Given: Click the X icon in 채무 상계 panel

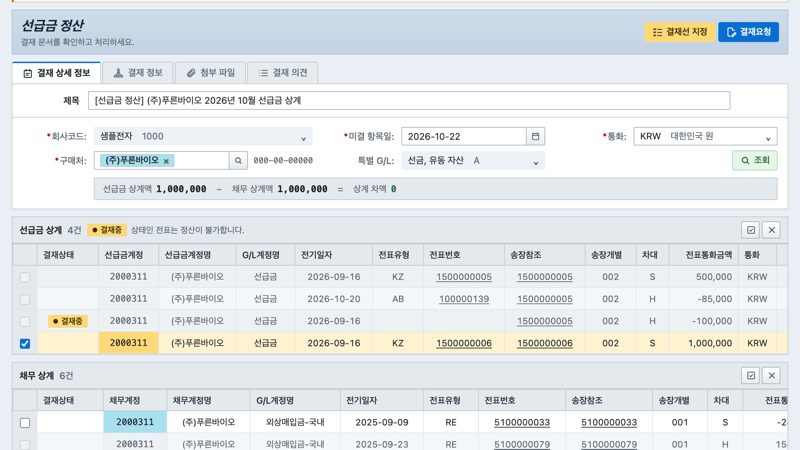Looking at the screenshot, I should click(771, 376).
